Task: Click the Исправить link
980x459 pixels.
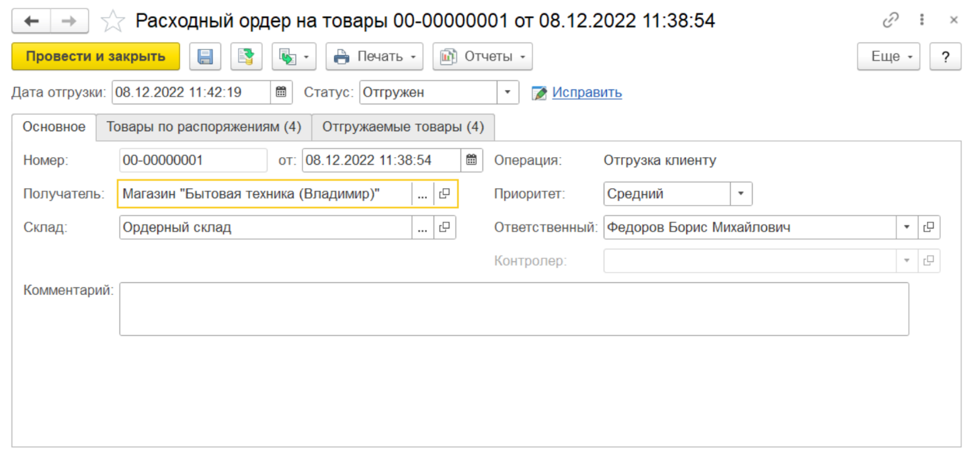Action: click(x=587, y=93)
